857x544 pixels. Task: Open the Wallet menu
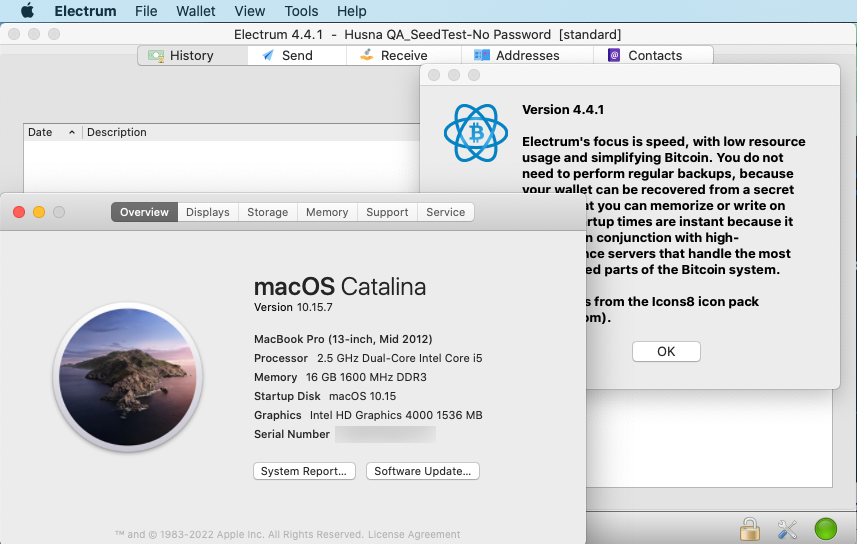coord(196,11)
